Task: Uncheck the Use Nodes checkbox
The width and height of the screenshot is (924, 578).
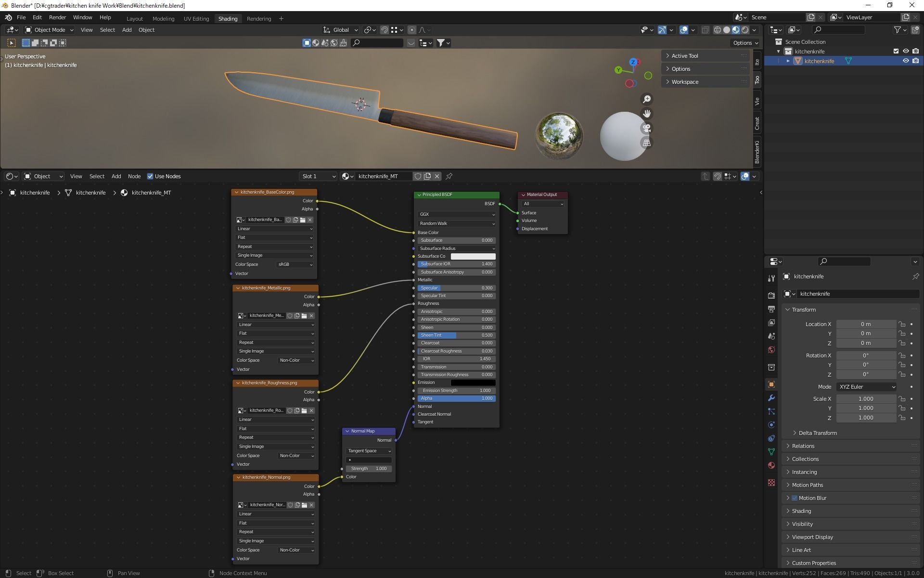Action: (150, 176)
